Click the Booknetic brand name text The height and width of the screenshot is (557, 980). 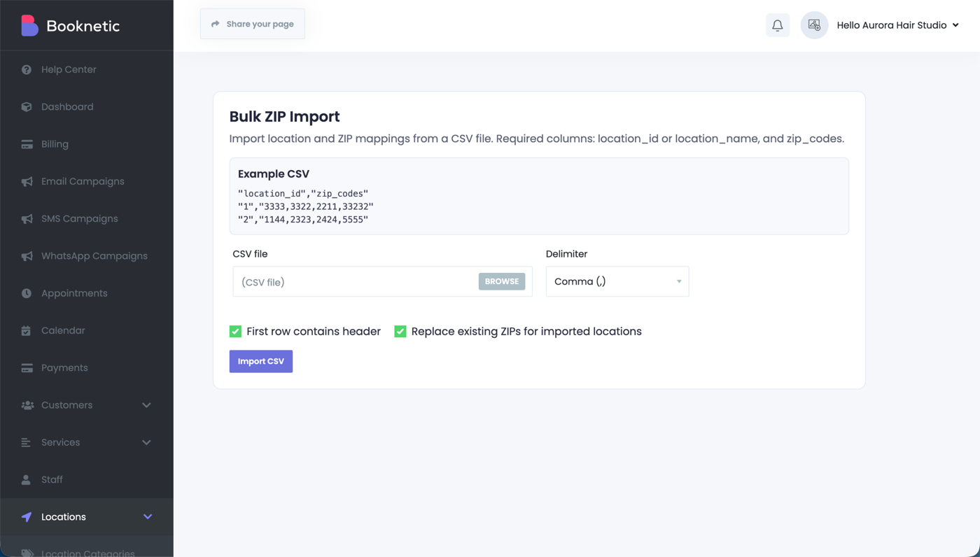[83, 26]
